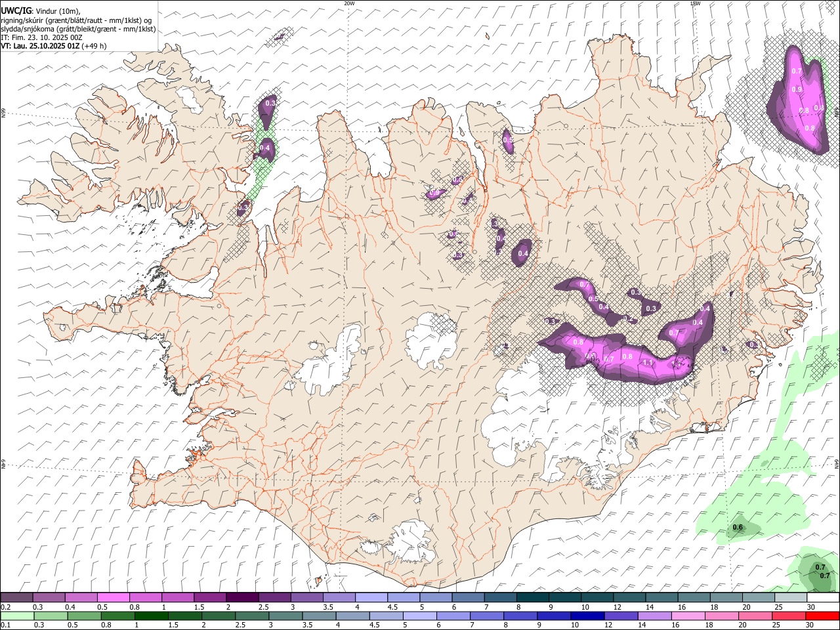Click the "0.1" label of the green legend row
The height and width of the screenshot is (630, 840).
point(5,625)
